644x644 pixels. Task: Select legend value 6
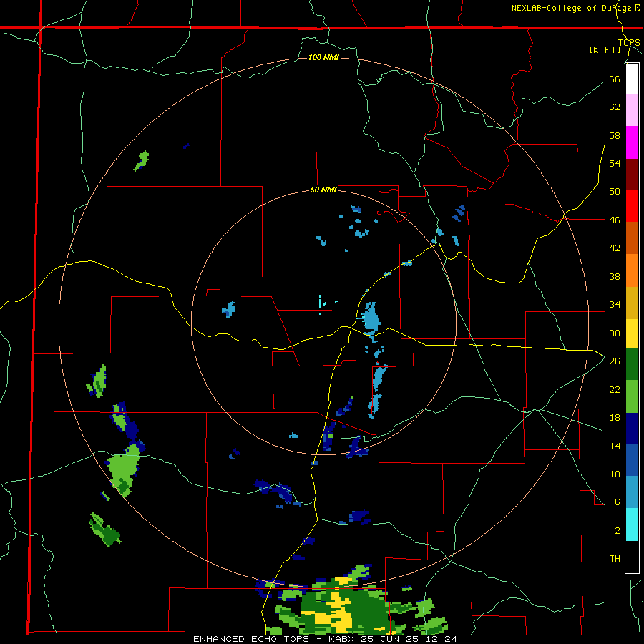click(x=618, y=502)
